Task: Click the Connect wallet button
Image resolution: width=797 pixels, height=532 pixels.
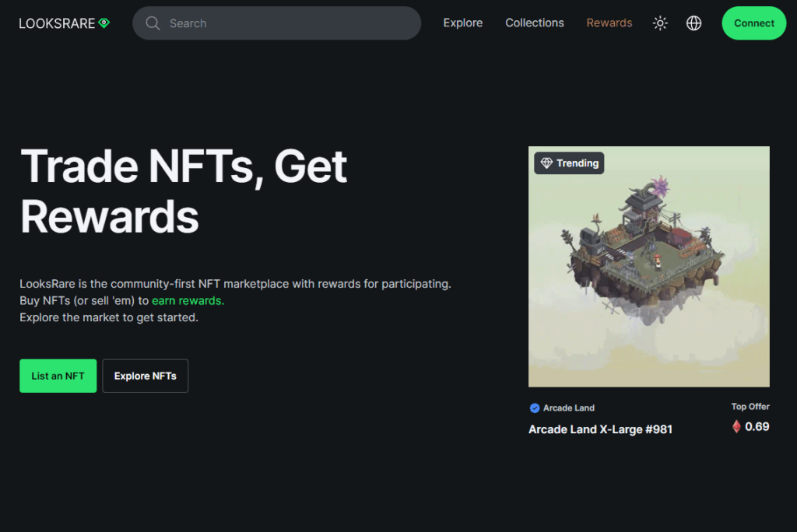Action: tap(753, 23)
